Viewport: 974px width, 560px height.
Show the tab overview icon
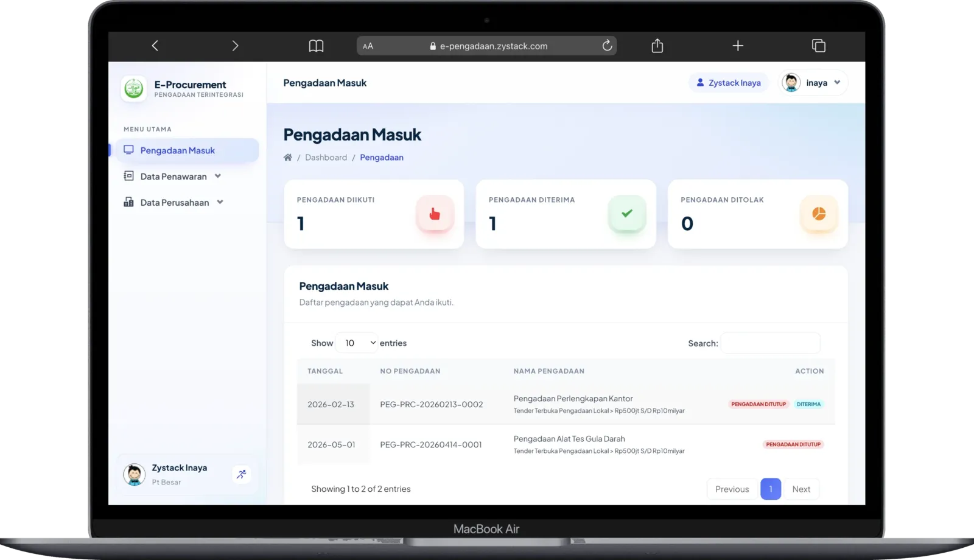pos(819,46)
